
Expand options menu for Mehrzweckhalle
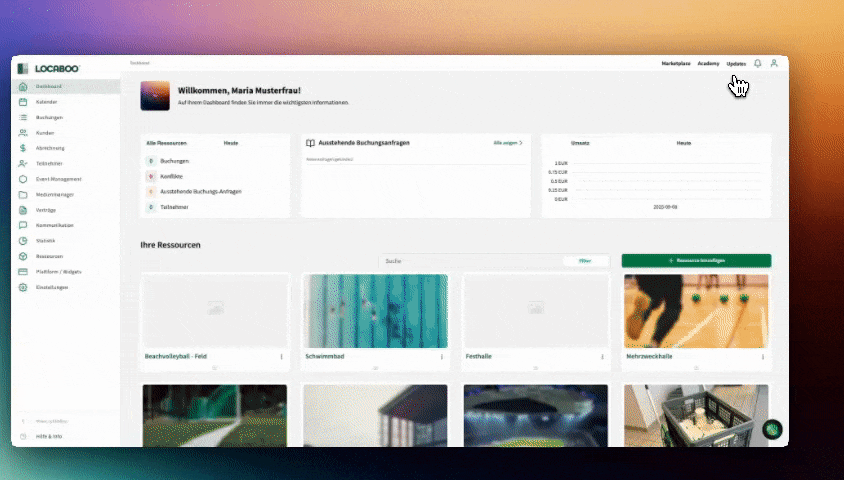[763, 356]
